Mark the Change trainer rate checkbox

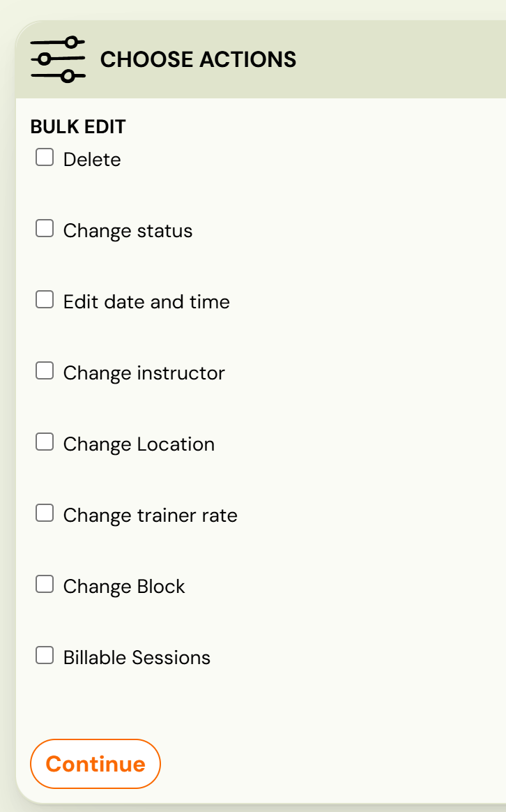pos(45,513)
